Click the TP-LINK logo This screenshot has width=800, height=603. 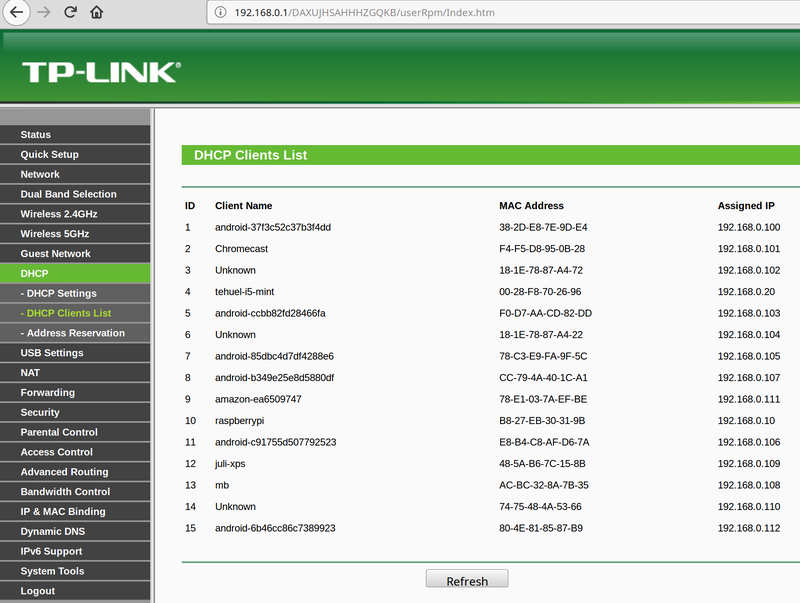pyautogui.click(x=101, y=72)
